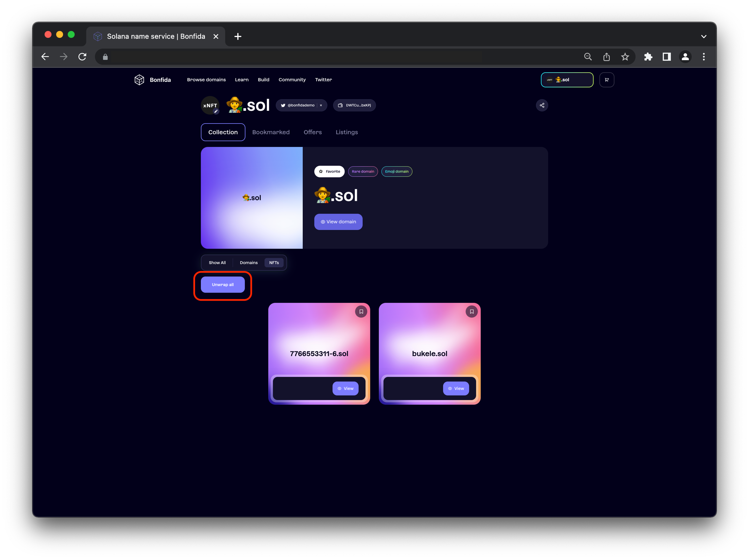This screenshot has height=560, width=749.
Task: Bookmark the 7766553311-6.sol card
Action: tap(361, 311)
